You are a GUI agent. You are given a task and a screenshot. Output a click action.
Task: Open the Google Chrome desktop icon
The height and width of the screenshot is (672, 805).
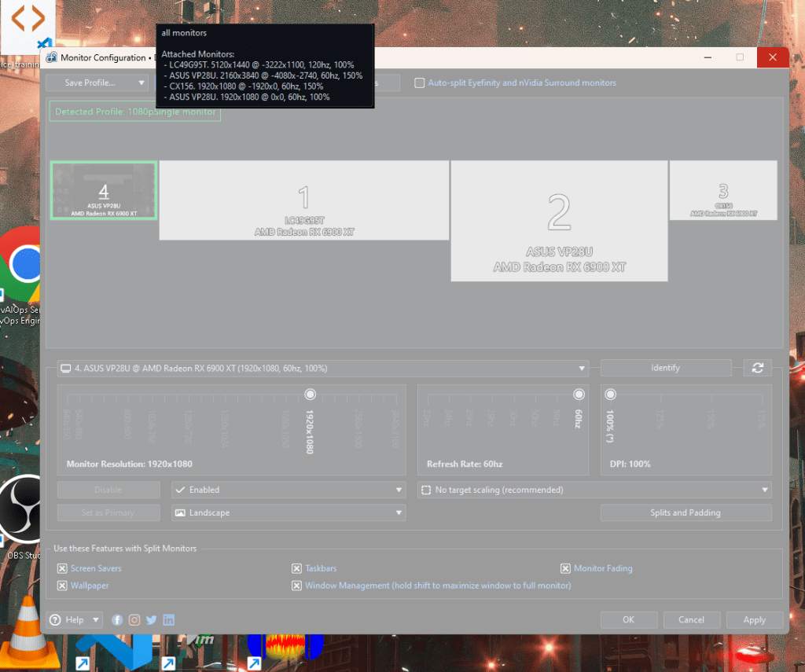pyautogui.click(x=20, y=263)
